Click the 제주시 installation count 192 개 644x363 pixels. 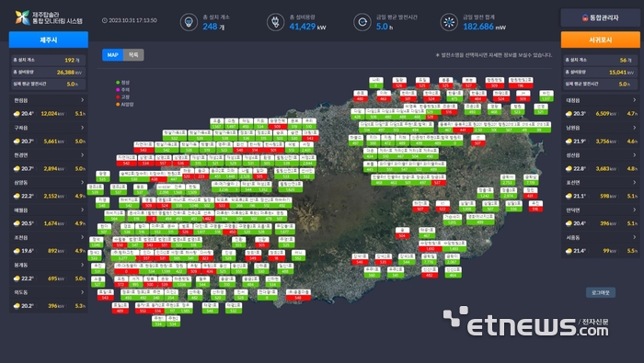(x=72, y=61)
